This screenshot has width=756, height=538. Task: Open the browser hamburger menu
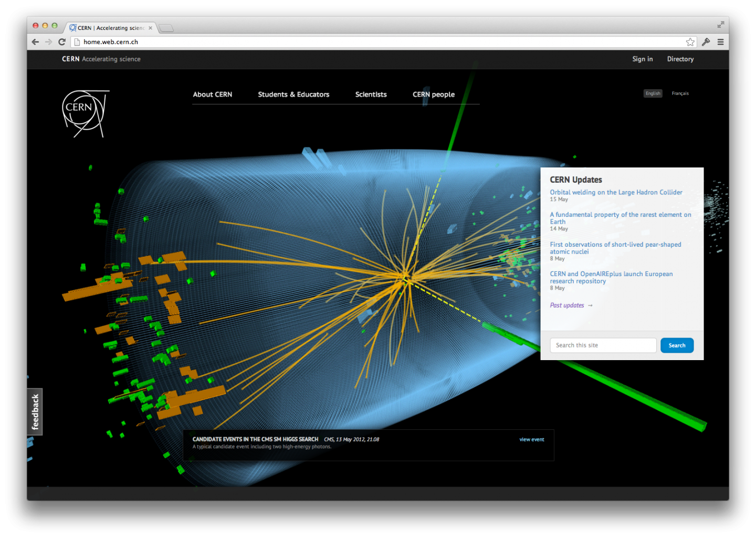coord(721,42)
